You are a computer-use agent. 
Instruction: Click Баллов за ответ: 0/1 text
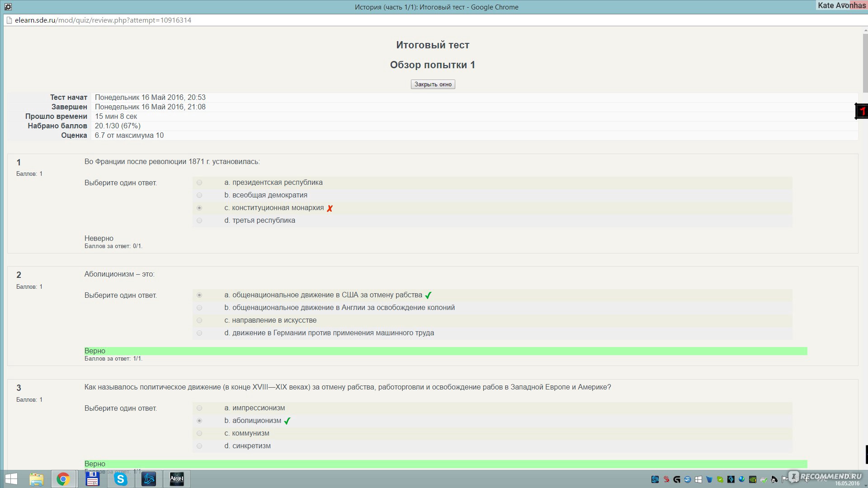click(x=113, y=246)
